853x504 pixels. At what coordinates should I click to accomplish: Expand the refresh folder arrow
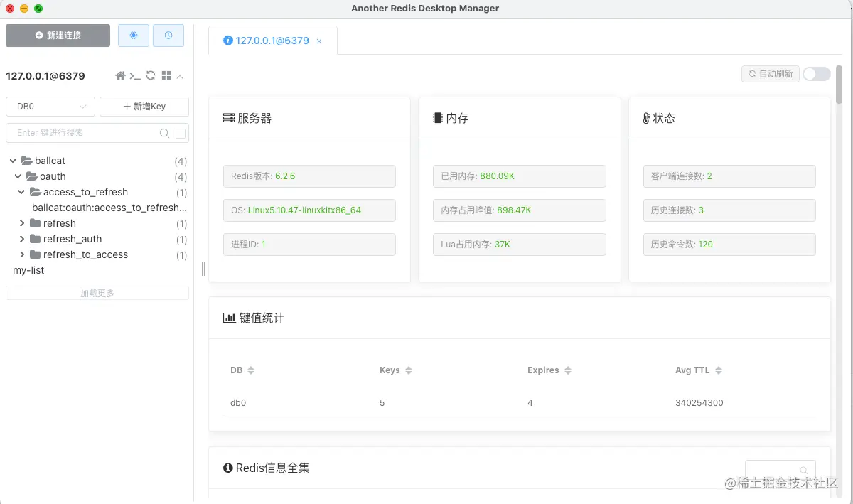22,223
